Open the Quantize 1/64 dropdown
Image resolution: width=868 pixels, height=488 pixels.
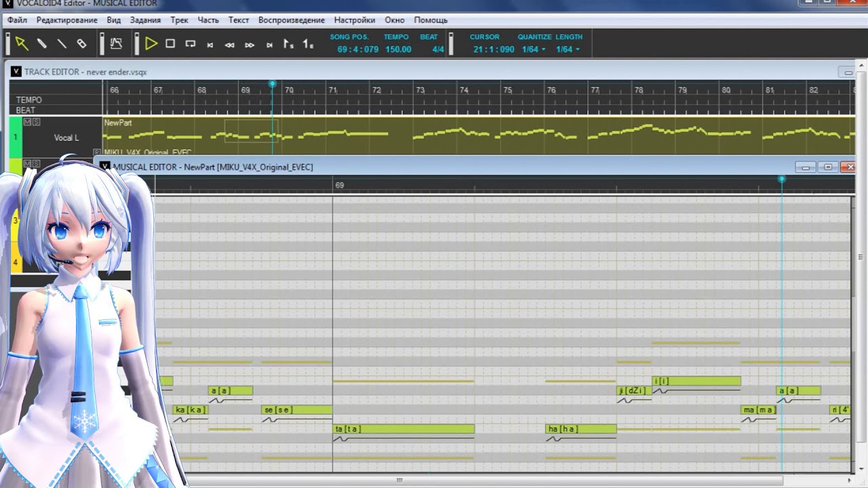coord(534,49)
